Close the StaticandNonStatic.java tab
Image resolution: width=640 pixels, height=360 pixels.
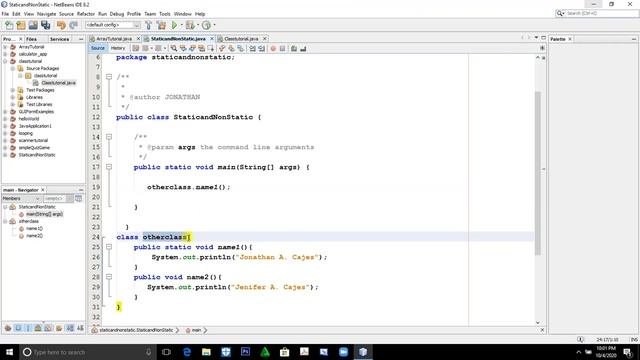tap(212, 39)
